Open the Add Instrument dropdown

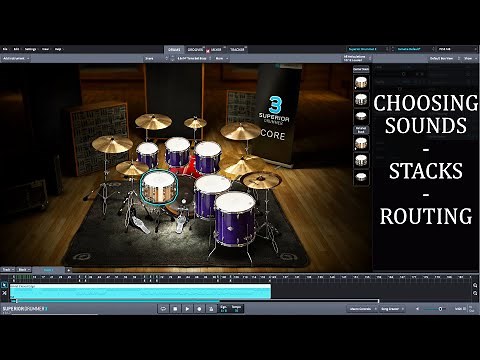(16, 58)
